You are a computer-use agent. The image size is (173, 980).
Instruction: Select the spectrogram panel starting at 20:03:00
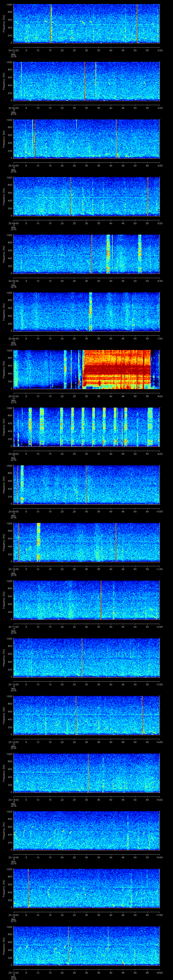tap(86, 139)
